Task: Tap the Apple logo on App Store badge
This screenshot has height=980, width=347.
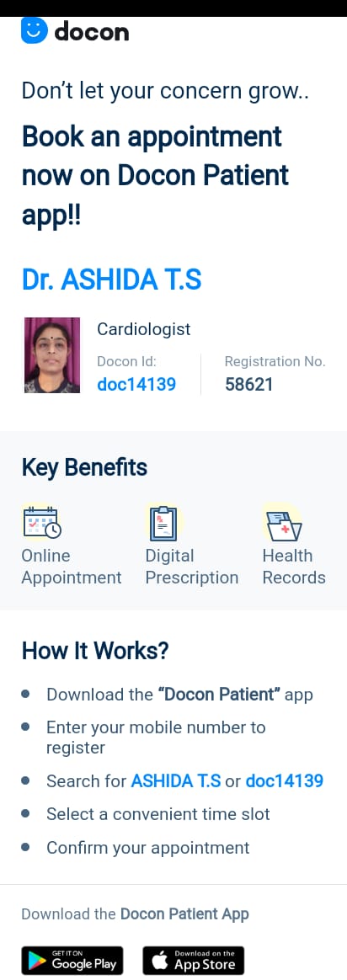Action: 160,961
